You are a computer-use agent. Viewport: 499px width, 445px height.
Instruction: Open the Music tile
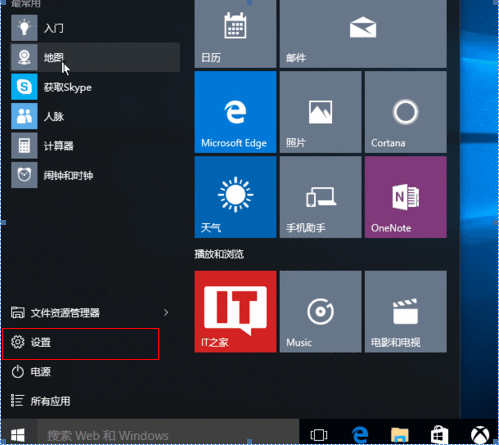320,311
